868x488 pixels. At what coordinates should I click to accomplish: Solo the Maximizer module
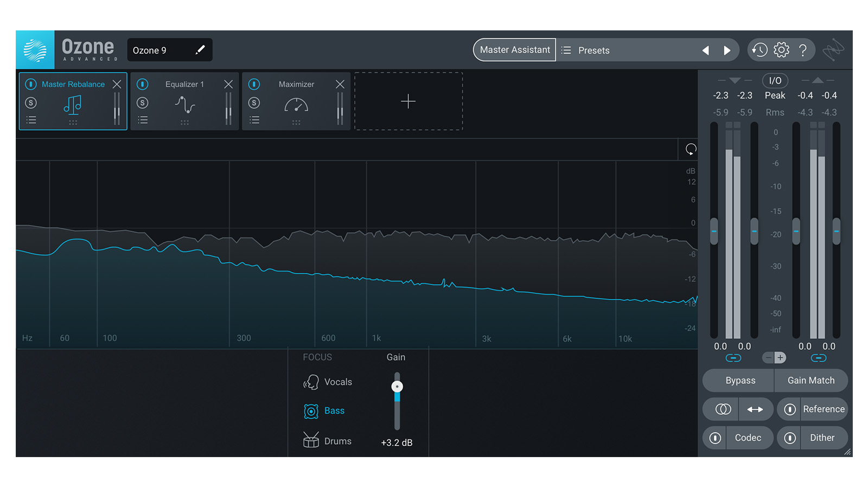pos(254,103)
